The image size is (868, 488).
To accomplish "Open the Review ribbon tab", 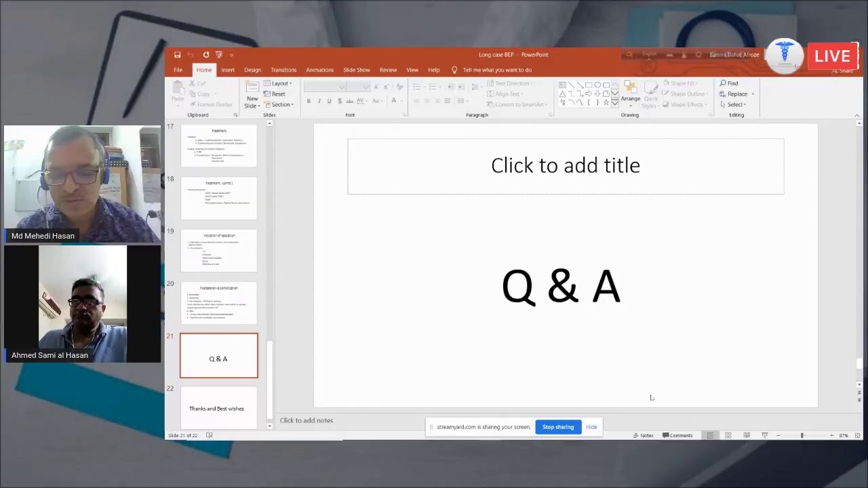I will pyautogui.click(x=389, y=70).
